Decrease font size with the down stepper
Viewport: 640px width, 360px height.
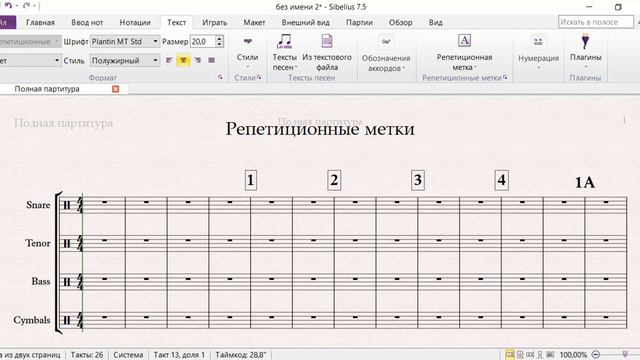[x=220, y=44]
